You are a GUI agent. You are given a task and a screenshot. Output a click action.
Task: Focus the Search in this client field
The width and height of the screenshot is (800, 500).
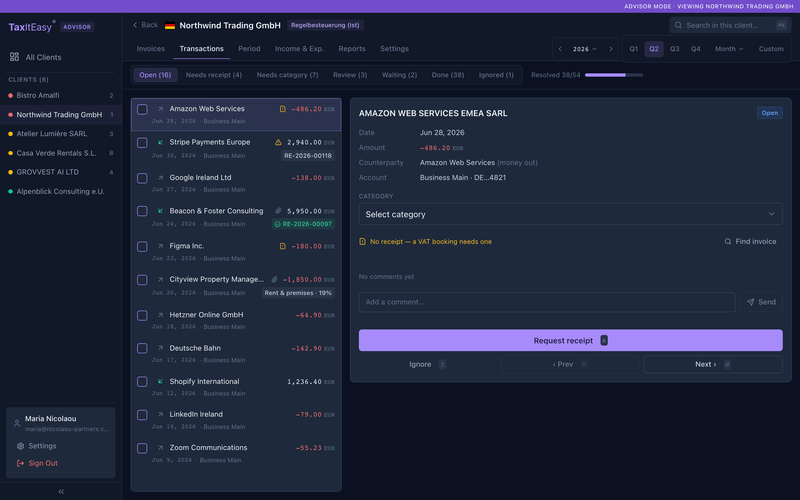click(730, 25)
